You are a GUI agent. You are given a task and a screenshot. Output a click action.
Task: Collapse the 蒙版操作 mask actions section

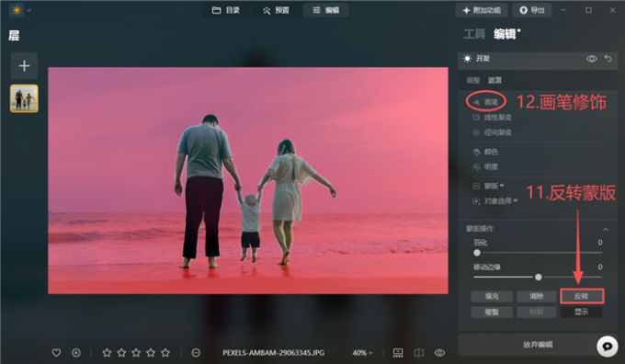[x=606, y=229]
